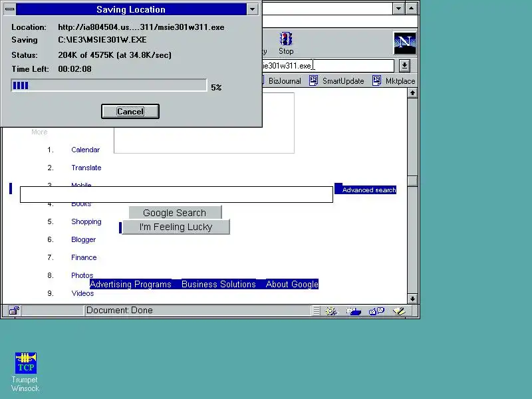This screenshot has width=532, height=399.
Task: Click the download progress bar
Action: 108,85
